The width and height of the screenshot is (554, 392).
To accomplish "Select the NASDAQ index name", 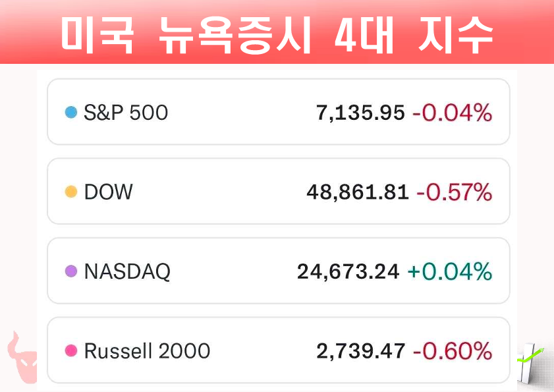I will pos(127,271).
